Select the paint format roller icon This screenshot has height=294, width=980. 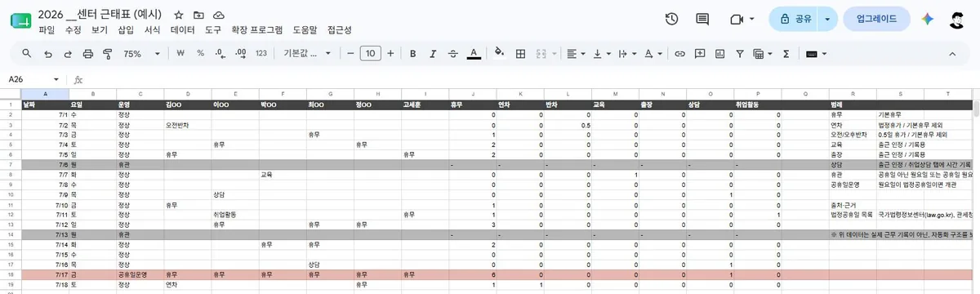(107, 53)
